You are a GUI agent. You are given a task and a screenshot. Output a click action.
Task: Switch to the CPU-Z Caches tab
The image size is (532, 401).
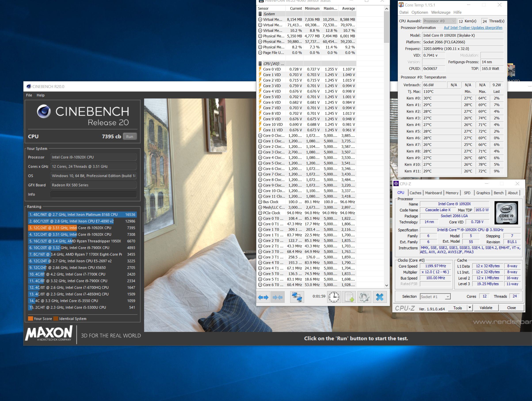click(x=415, y=193)
